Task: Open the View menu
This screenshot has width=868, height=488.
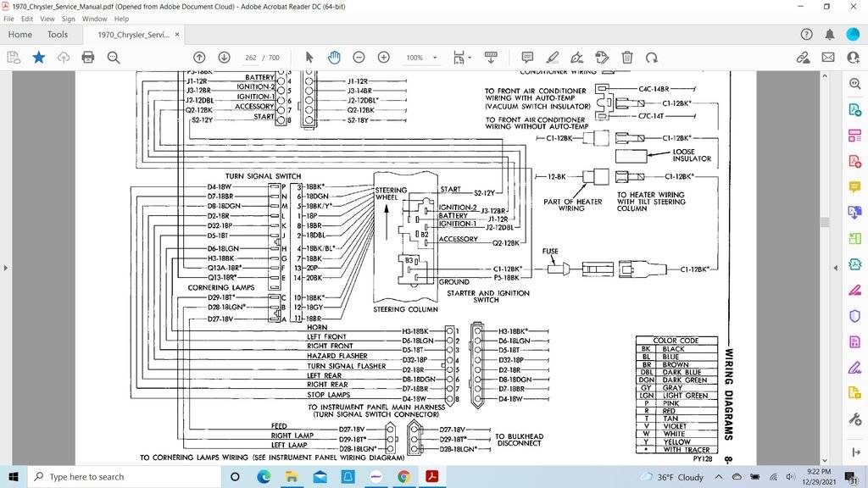Action: click(x=47, y=19)
